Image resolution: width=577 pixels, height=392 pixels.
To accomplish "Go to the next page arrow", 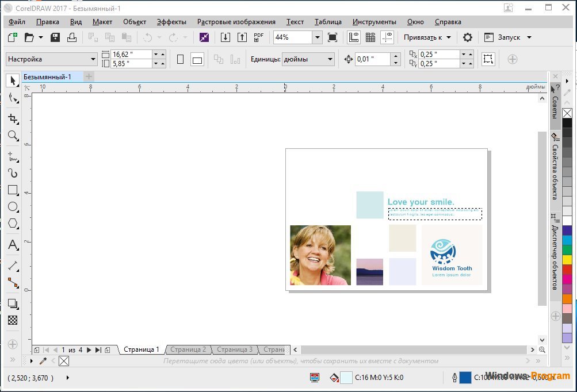I will pyautogui.click(x=89, y=350).
